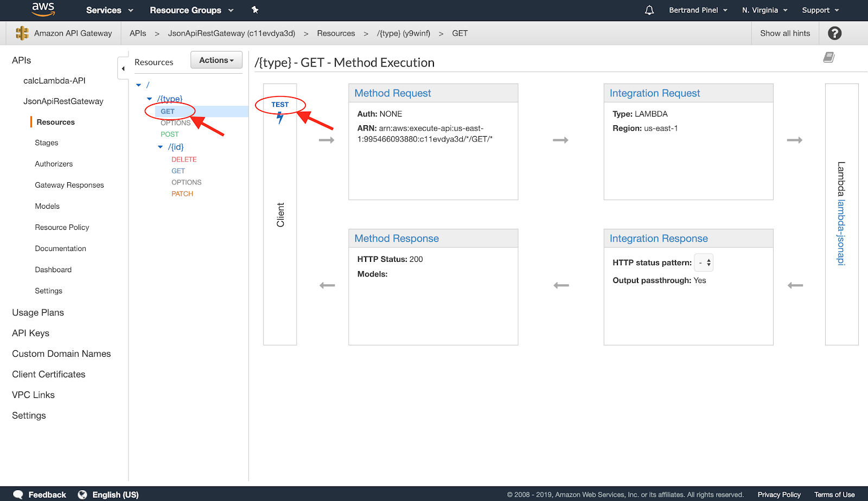The image size is (868, 501).
Task: Click the pin shortcut icon
Action: pyautogui.click(x=255, y=10)
